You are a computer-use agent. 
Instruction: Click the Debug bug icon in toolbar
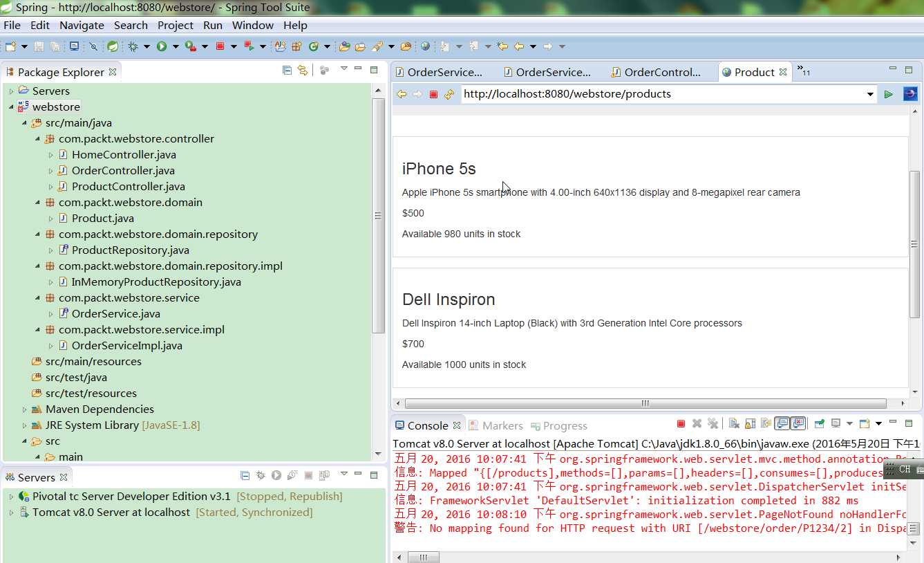click(x=133, y=46)
